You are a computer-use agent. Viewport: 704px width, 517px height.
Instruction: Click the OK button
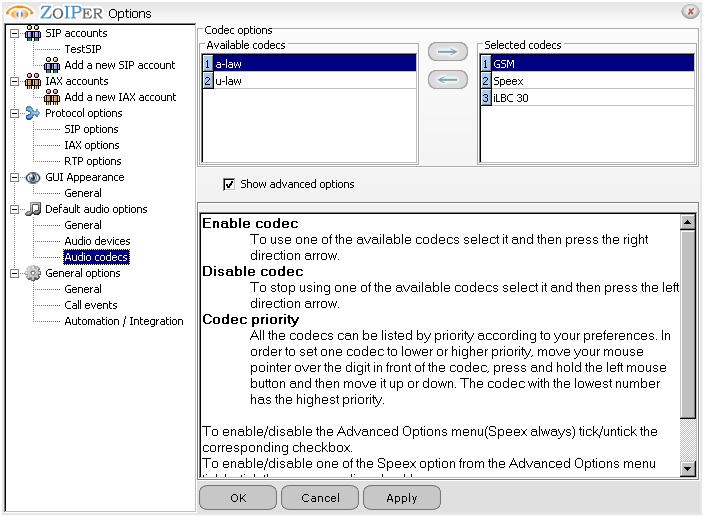(237, 497)
